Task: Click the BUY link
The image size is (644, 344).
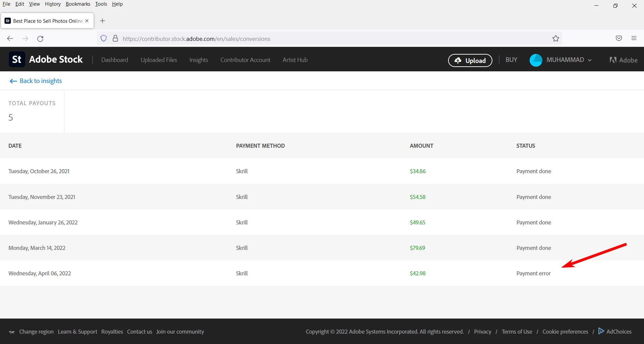Action: (x=512, y=60)
